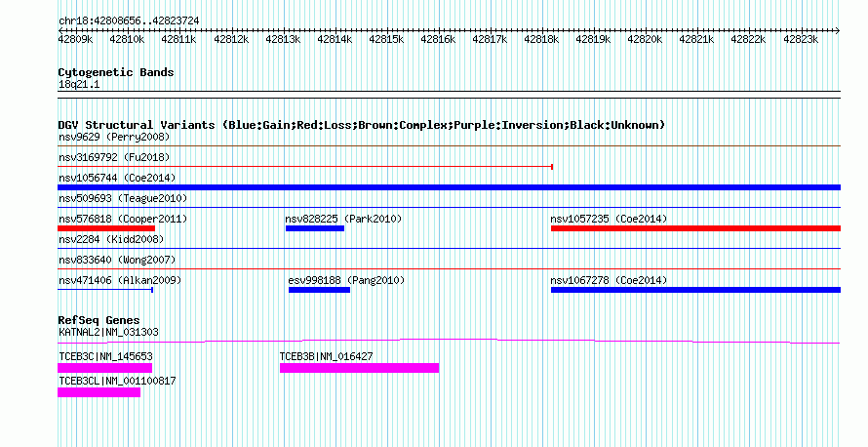
Task: Click the magenta TCEB3C gene bar
Action: tap(104, 368)
